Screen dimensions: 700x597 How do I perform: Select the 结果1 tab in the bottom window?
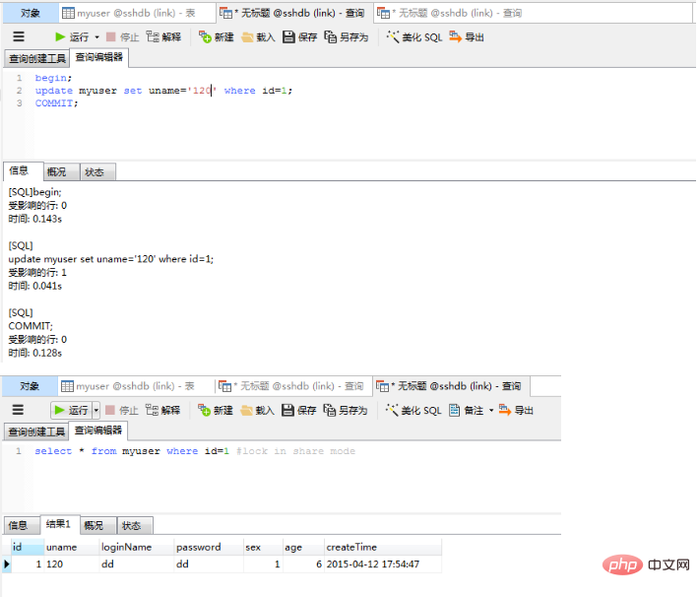pyautogui.click(x=60, y=525)
